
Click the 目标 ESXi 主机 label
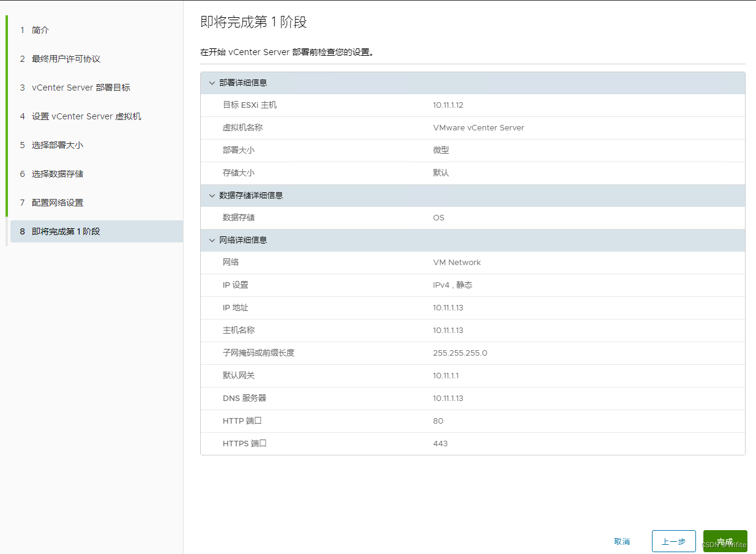pos(250,105)
